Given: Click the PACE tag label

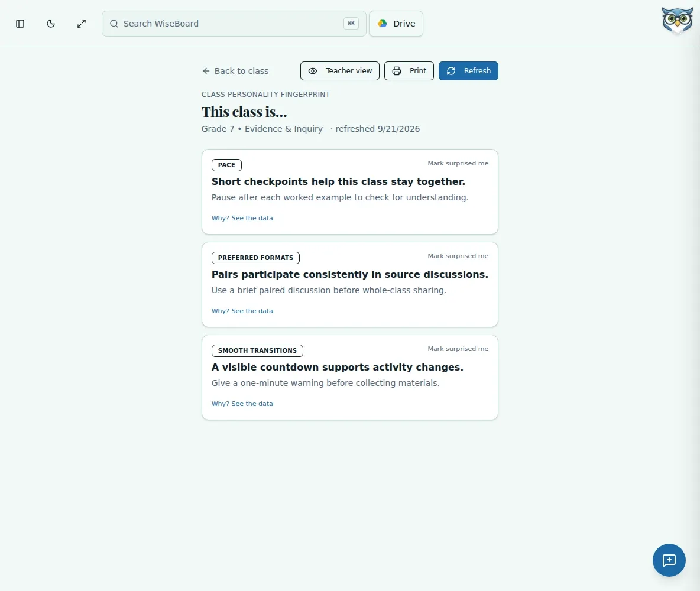Looking at the screenshot, I should click(226, 165).
